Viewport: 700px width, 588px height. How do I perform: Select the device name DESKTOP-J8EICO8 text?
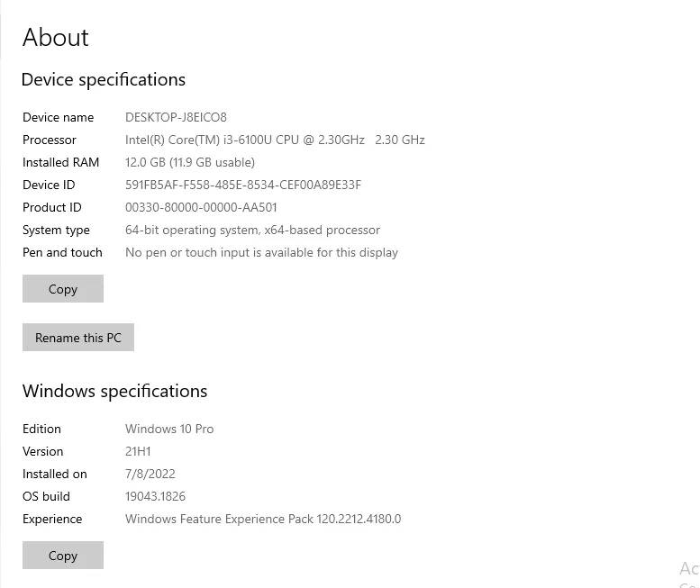click(176, 117)
